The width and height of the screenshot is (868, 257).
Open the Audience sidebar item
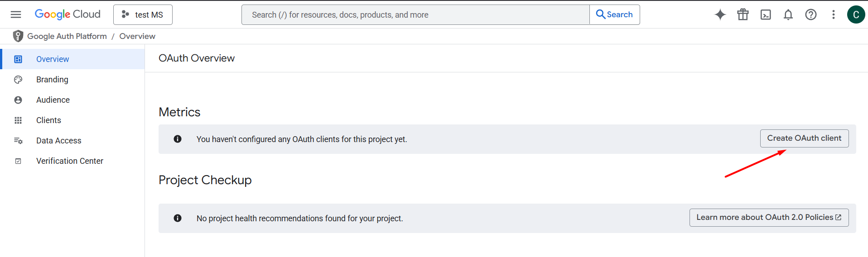(72, 100)
